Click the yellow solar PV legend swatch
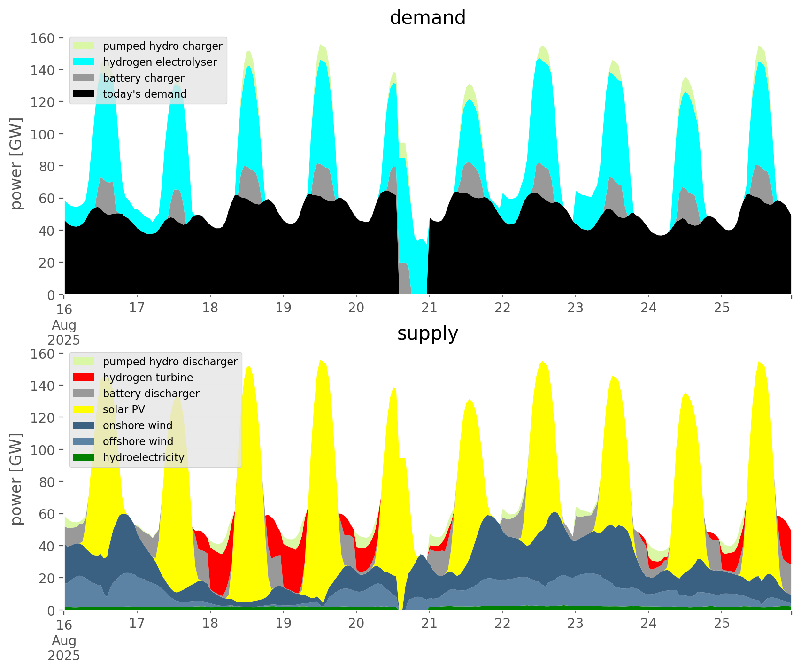This screenshot has width=801, height=672. (85, 409)
